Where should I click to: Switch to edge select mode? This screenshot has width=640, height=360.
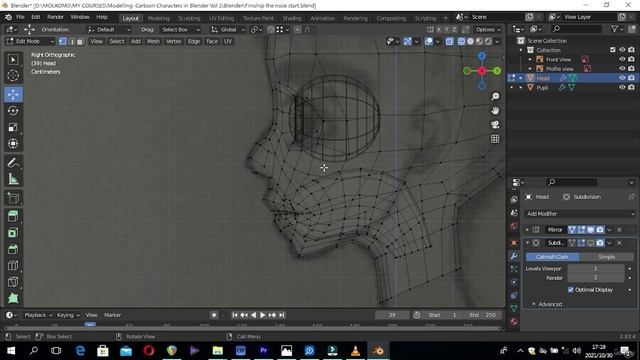[x=71, y=41]
